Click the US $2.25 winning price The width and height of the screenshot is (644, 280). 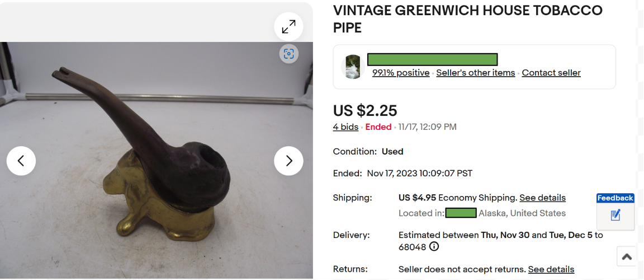pyautogui.click(x=365, y=111)
